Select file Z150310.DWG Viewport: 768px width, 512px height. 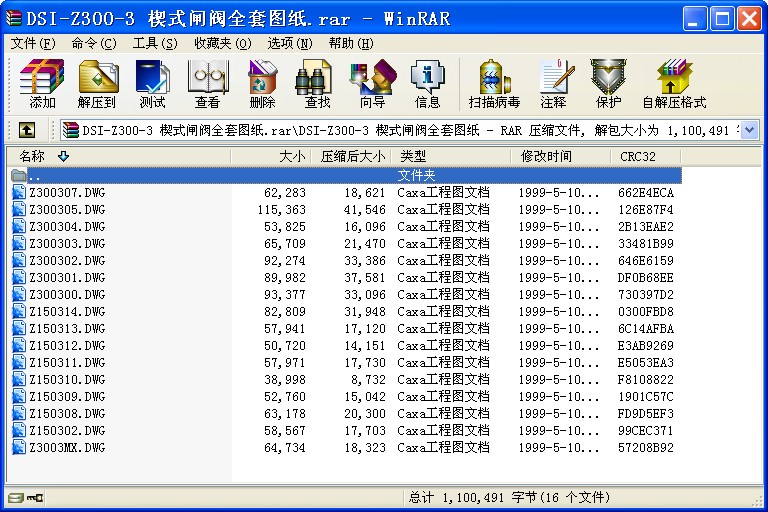(x=67, y=379)
